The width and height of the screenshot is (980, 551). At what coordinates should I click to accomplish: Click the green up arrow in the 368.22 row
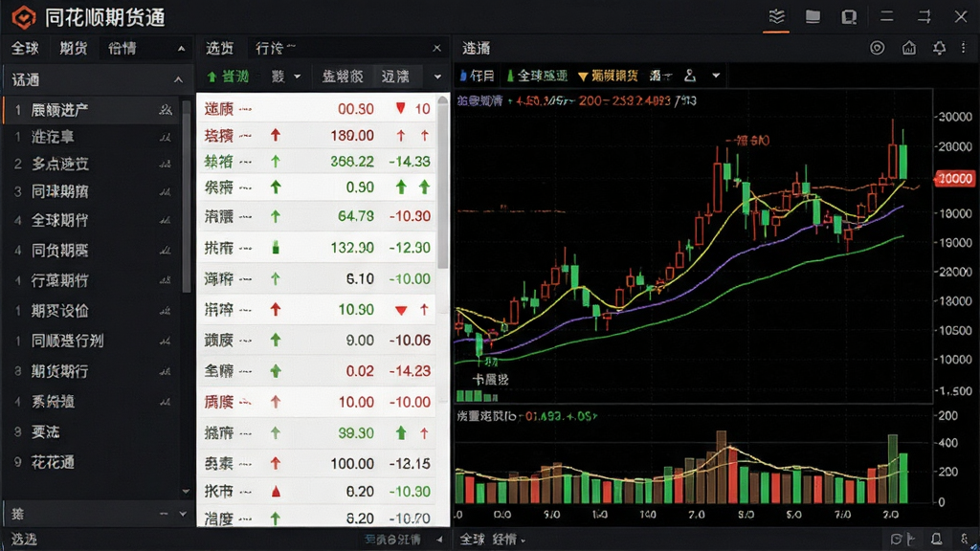pyautogui.click(x=275, y=162)
